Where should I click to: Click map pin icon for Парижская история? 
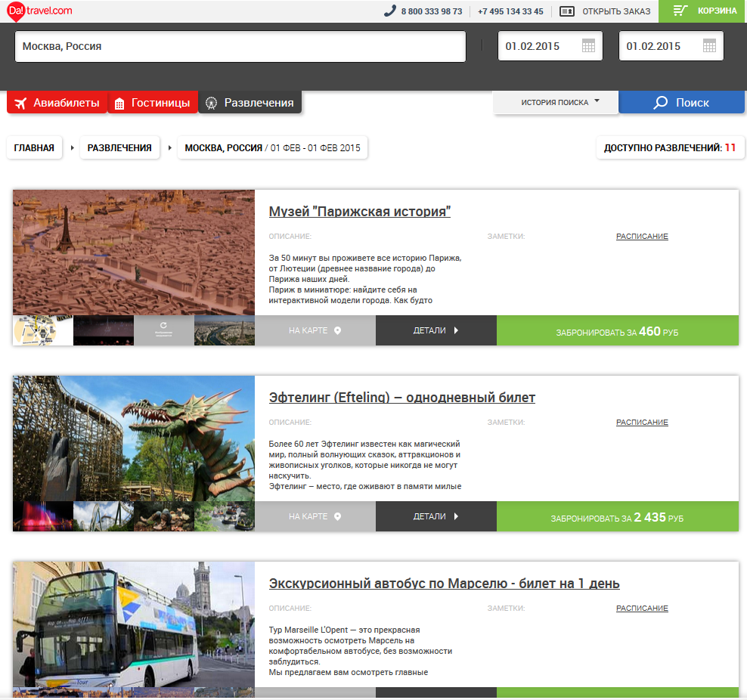(337, 330)
